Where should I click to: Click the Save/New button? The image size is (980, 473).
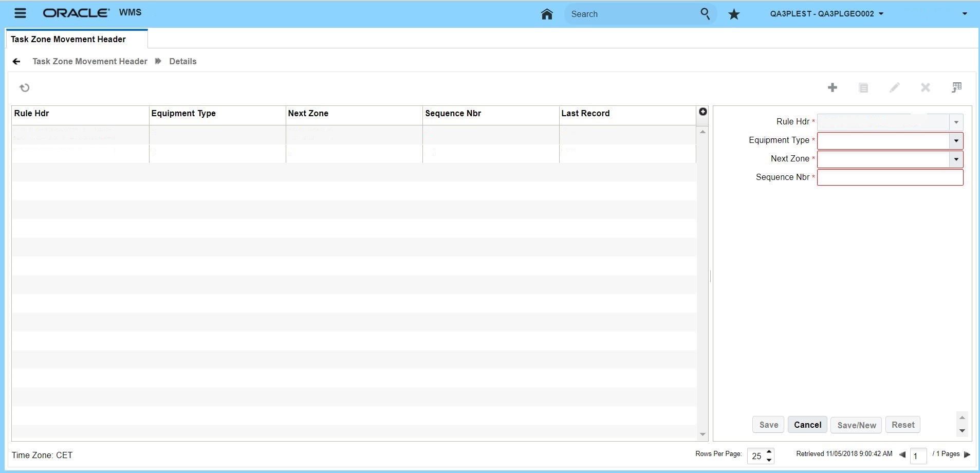857,425
